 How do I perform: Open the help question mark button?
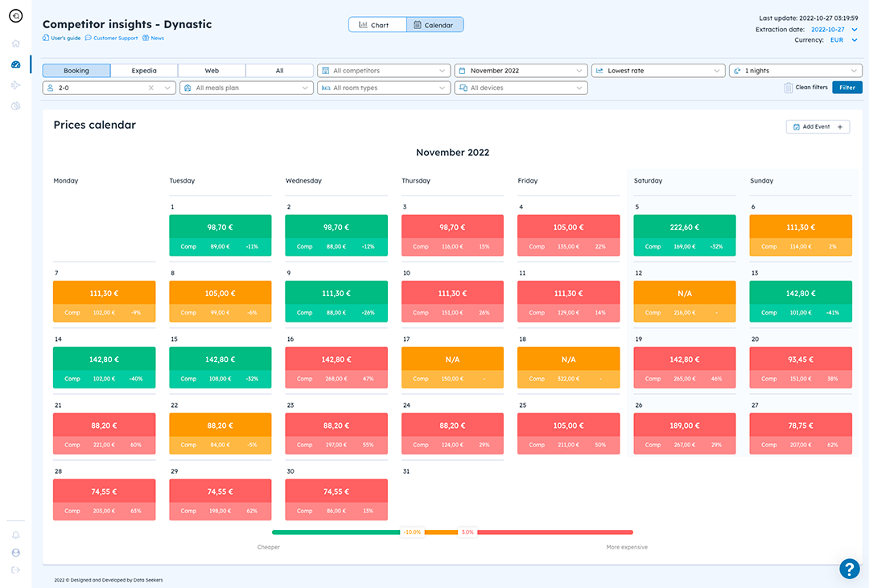pyautogui.click(x=849, y=569)
